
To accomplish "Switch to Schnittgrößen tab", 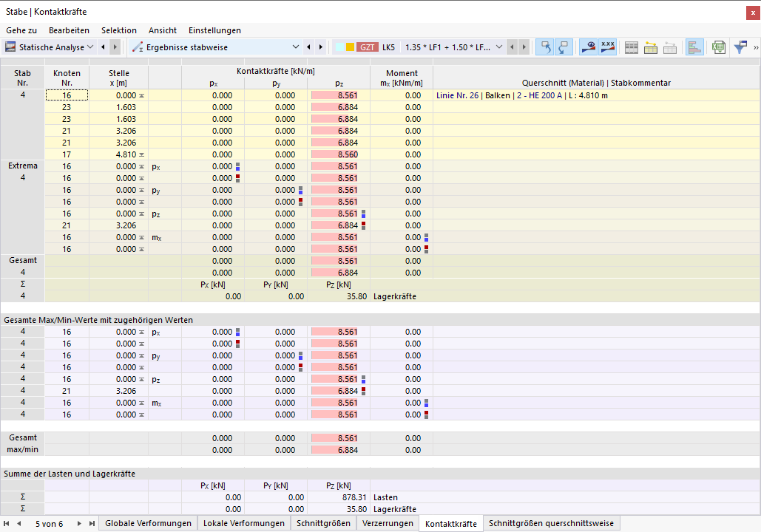I will point(323,523).
